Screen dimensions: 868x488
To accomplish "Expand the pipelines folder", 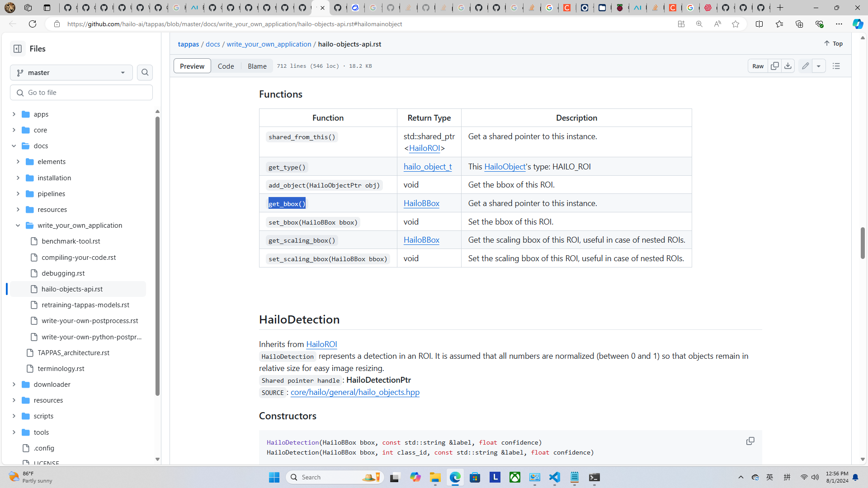I will (18, 194).
